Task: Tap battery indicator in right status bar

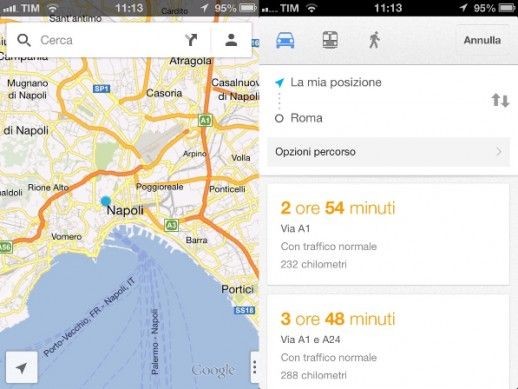Action: tap(507, 7)
